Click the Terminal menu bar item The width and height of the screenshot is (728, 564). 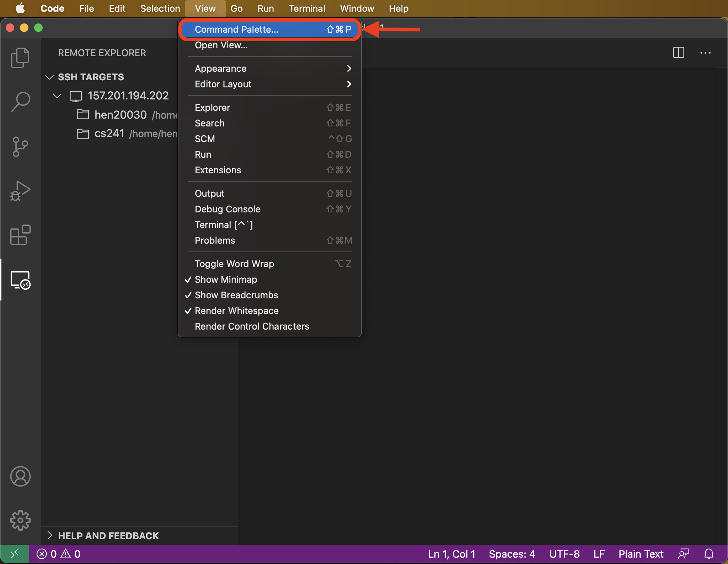point(307,8)
